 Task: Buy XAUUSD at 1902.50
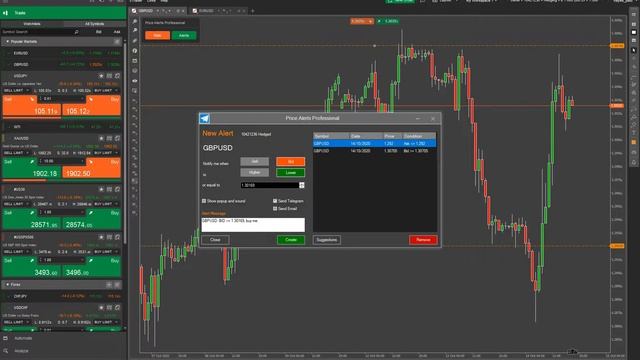coord(92,169)
